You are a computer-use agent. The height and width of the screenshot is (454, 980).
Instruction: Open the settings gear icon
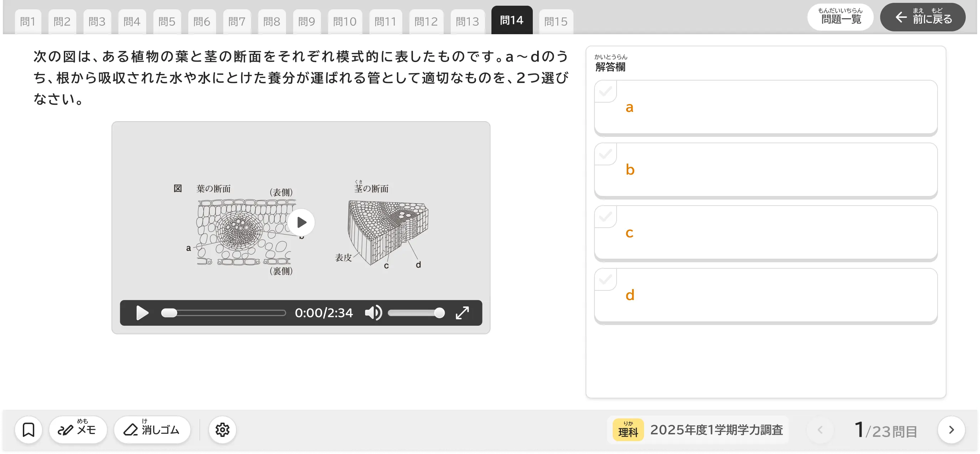click(222, 429)
